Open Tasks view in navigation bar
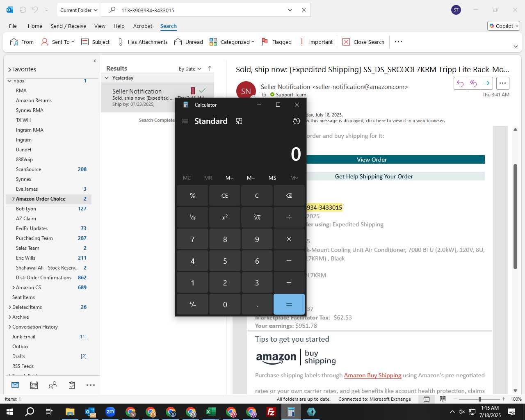 point(72,385)
